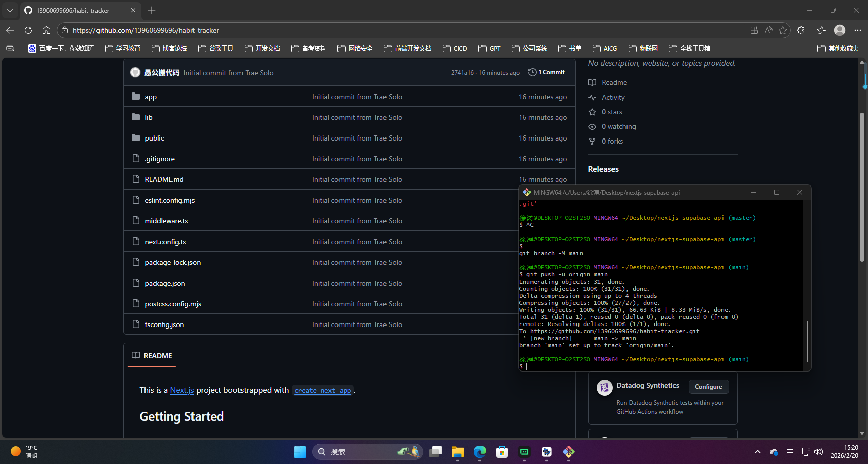Viewport: 868px width, 464px height.
Task: Open the Readme sidebar link
Action: (x=608, y=82)
